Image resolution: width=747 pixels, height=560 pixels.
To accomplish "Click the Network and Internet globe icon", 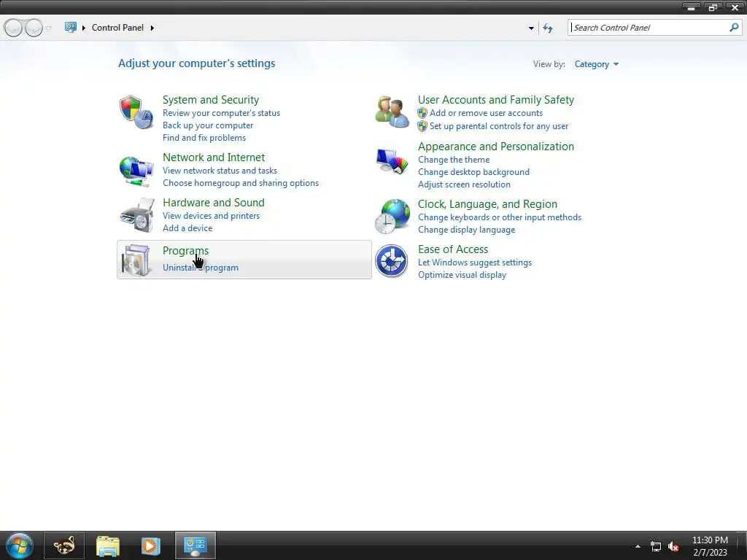I will coord(136,171).
